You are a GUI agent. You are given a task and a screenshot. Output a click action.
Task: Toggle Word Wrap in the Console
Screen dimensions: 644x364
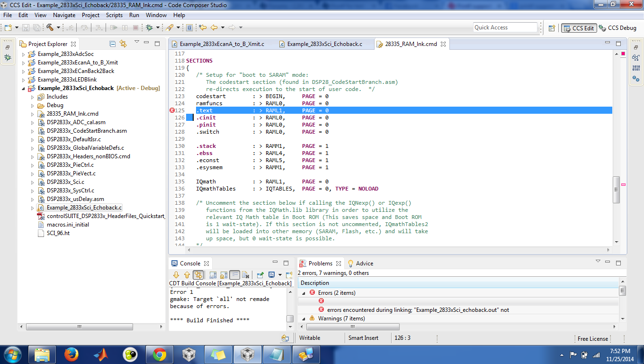pos(234,275)
